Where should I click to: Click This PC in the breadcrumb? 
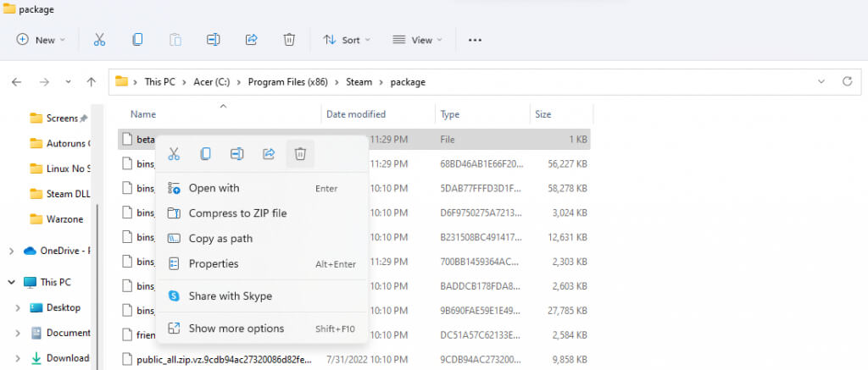(160, 82)
